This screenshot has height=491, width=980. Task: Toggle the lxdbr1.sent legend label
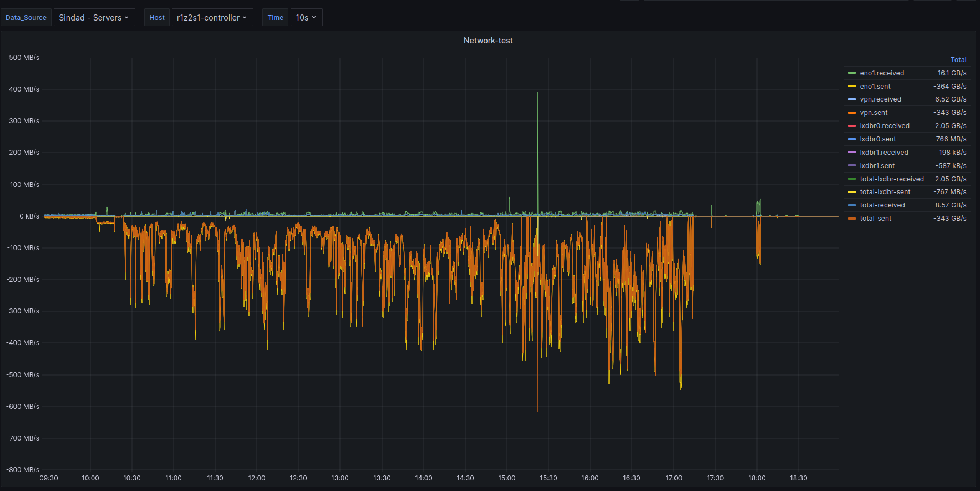tap(877, 166)
